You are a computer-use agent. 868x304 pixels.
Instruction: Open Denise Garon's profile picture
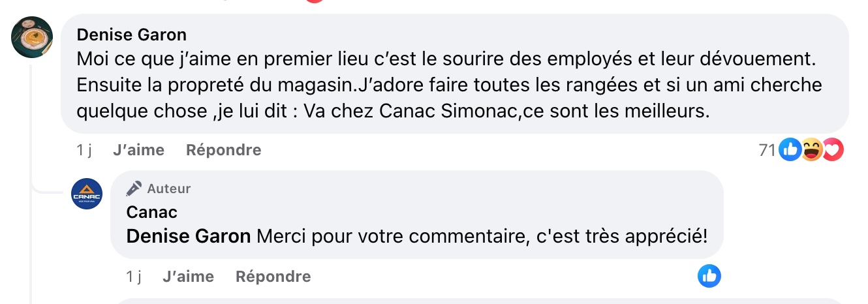[x=32, y=37]
